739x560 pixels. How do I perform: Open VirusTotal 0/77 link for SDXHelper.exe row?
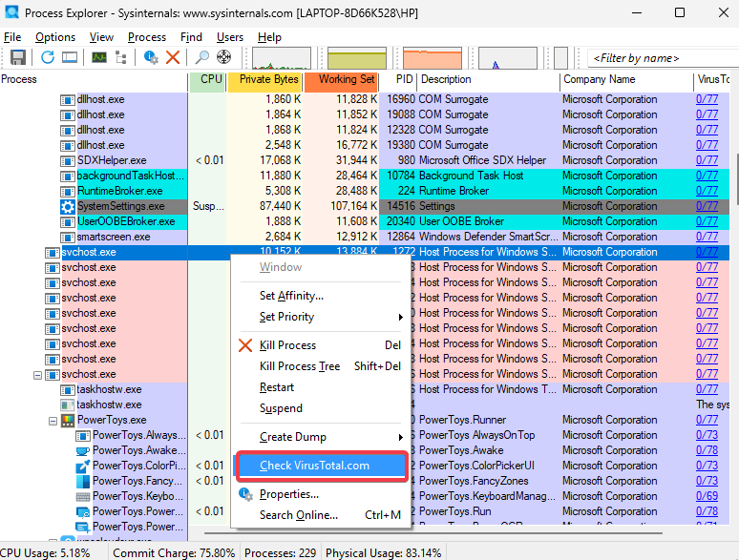click(x=707, y=160)
